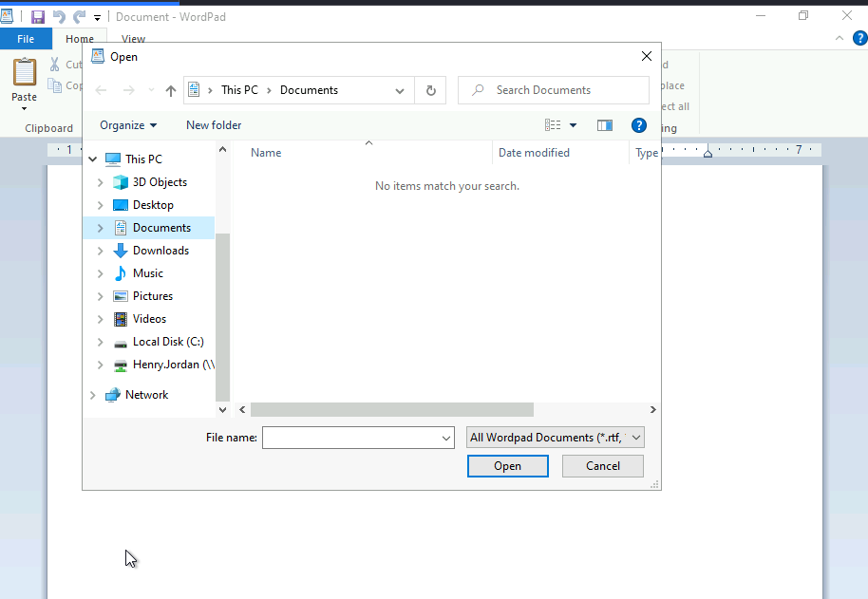This screenshot has width=868, height=599.
Task: Click the Open dialog Help icon
Action: point(639,125)
